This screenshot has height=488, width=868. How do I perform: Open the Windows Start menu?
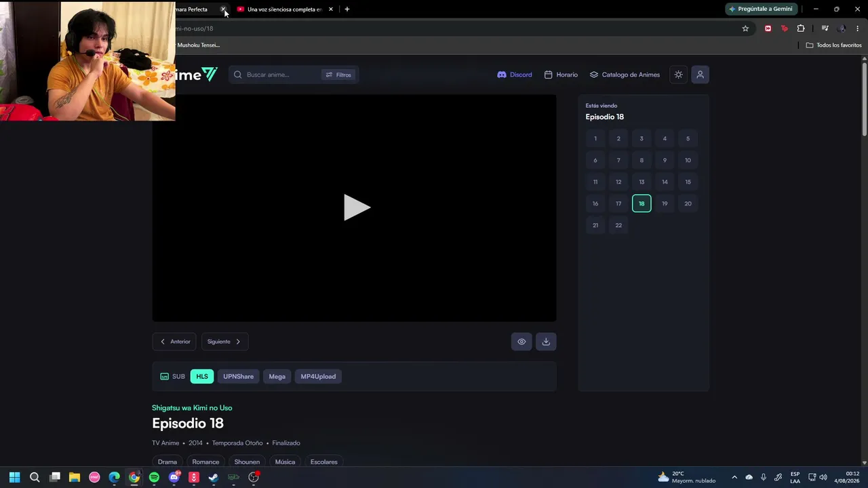14,477
